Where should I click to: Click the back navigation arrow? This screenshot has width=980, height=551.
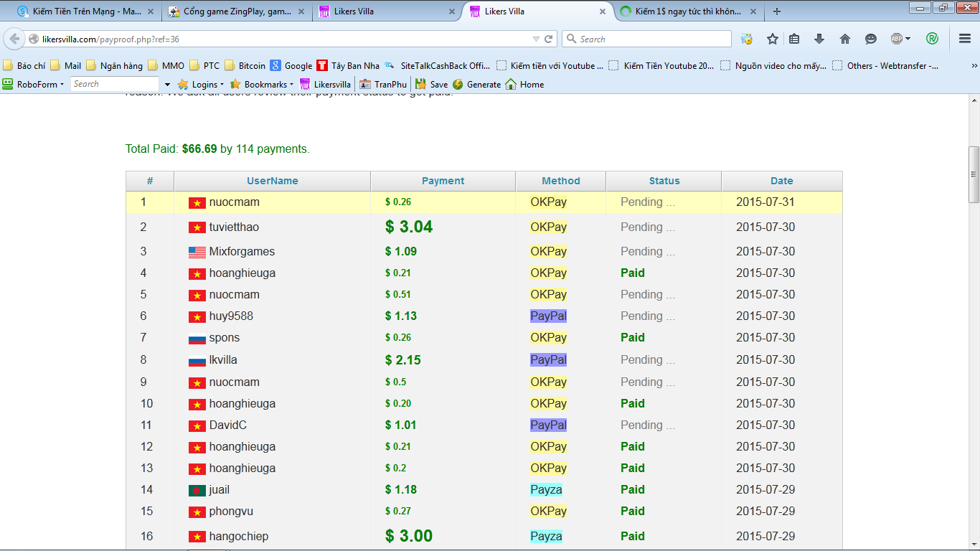[x=14, y=39]
